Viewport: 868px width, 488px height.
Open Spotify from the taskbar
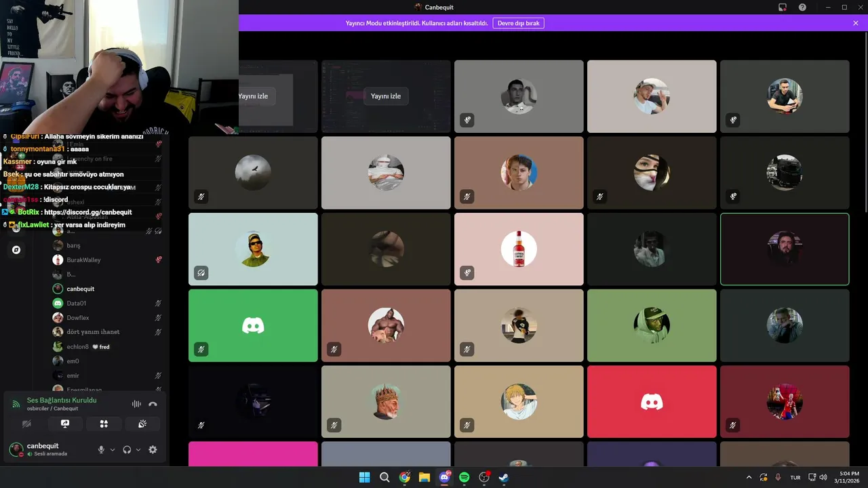pyautogui.click(x=465, y=477)
